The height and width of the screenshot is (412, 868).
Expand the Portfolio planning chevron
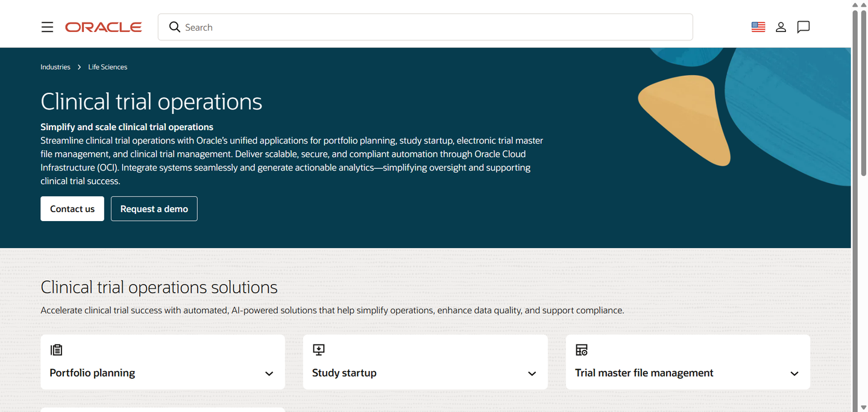click(x=269, y=373)
